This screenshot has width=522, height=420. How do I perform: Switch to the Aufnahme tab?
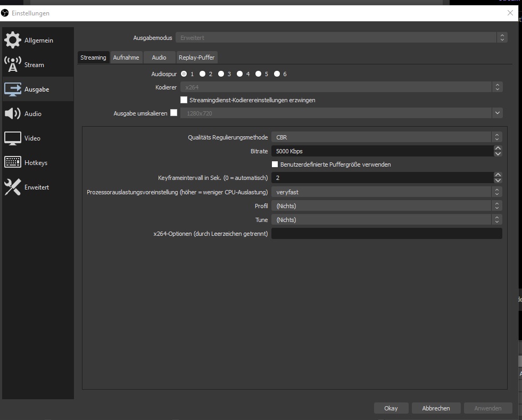pyautogui.click(x=126, y=57)
